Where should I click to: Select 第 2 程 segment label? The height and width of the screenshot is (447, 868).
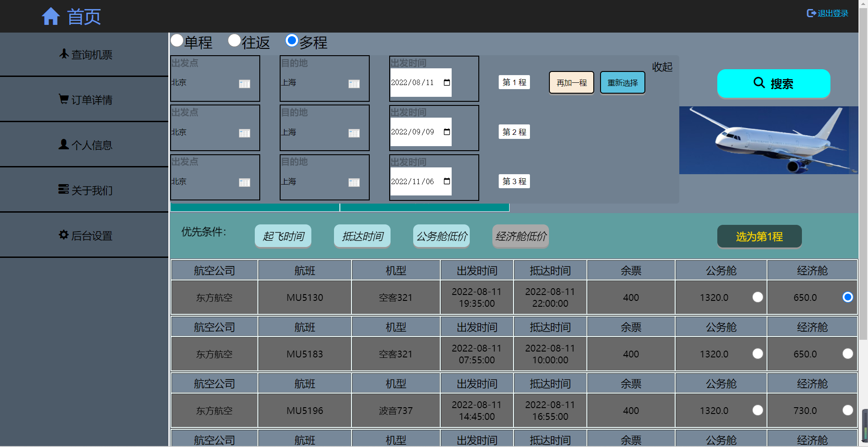coord(514,132)
